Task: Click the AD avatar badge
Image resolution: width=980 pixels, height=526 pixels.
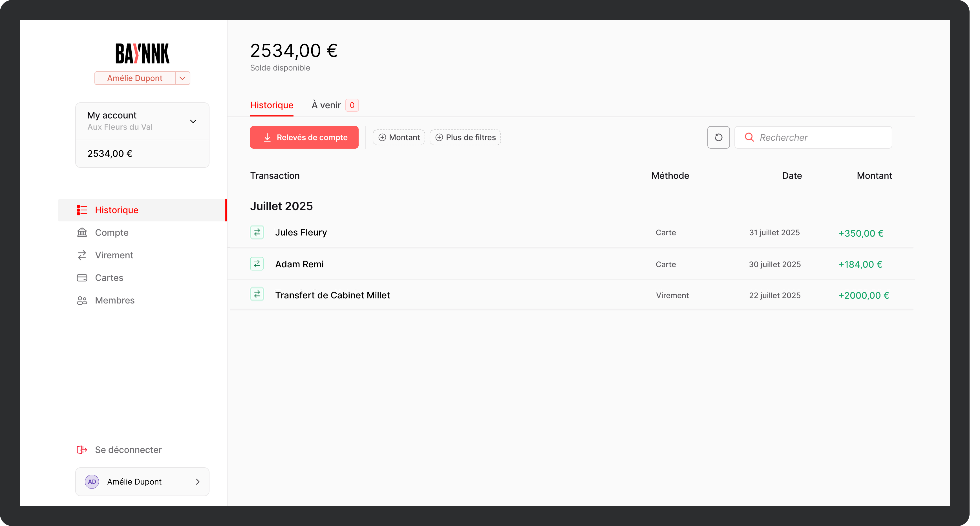Action: (92, 482)
